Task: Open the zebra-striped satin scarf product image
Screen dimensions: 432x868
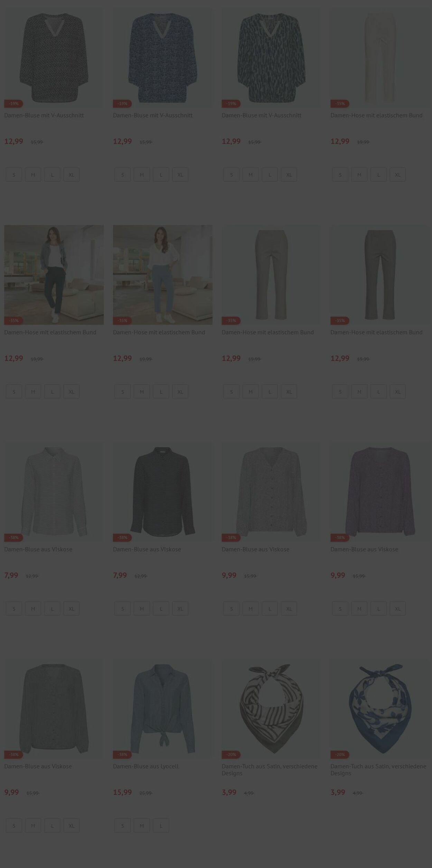Action: [271, 709]
